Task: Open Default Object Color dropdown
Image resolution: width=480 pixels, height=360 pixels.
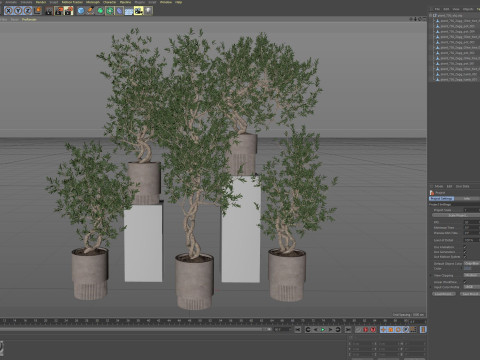Action: 472,263
